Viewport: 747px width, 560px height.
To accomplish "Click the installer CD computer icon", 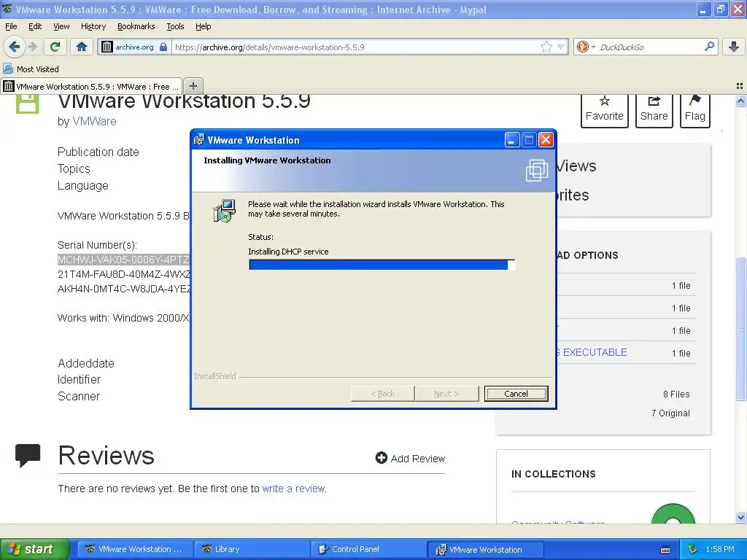I will 224,211.
